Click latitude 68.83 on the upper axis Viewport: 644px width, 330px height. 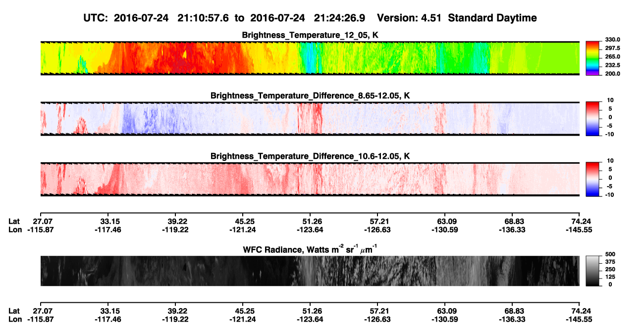click(x=512, y=221)
